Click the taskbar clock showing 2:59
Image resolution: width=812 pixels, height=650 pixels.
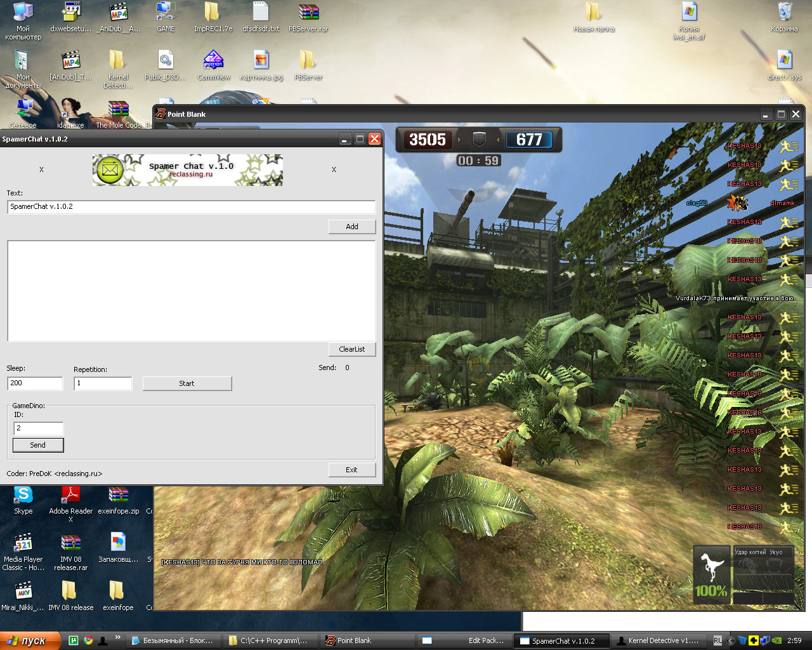(794, 640)
